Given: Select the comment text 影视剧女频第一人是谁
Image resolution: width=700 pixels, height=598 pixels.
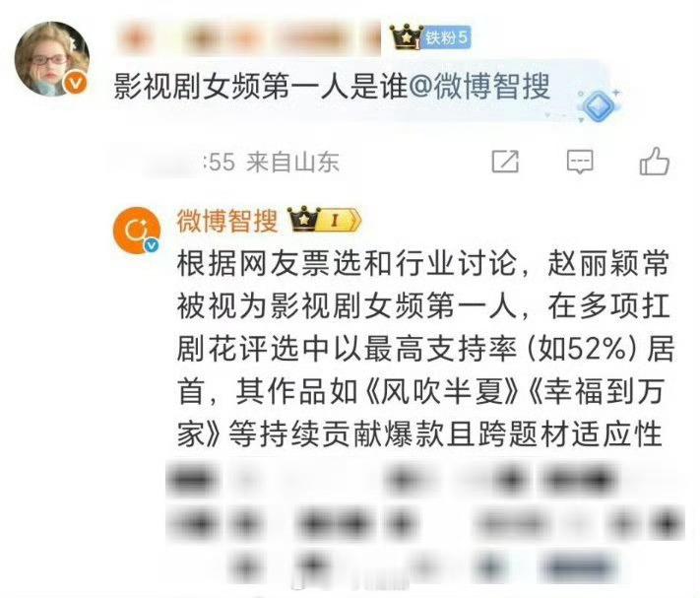Looking at the screenshot, I should coord(261,86).
